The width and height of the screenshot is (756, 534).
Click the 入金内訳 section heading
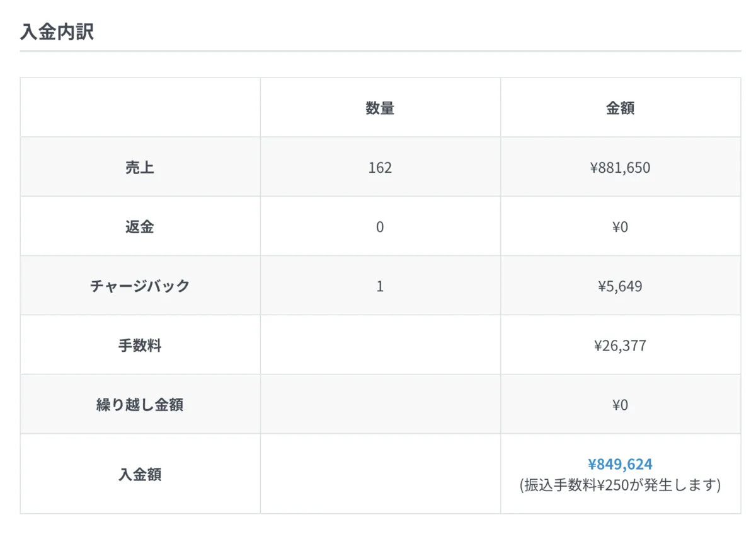57,31
